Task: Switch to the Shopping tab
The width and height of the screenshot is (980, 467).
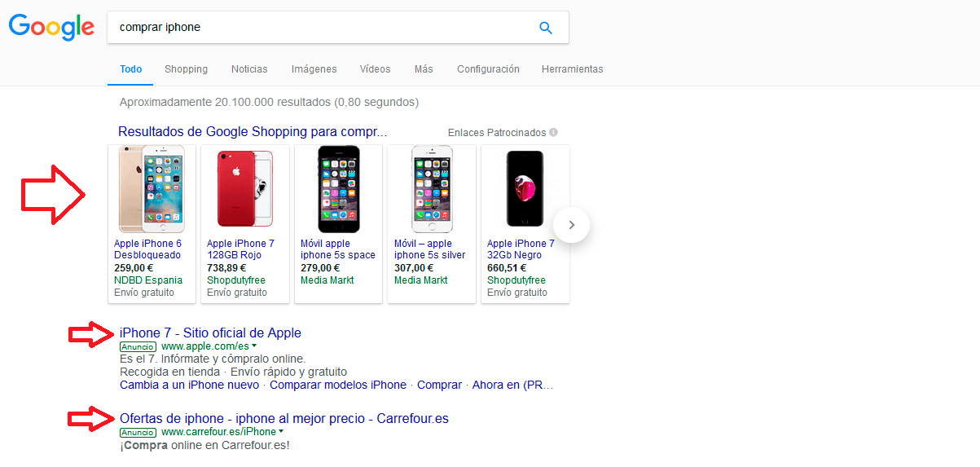Action: pos(186,69)
